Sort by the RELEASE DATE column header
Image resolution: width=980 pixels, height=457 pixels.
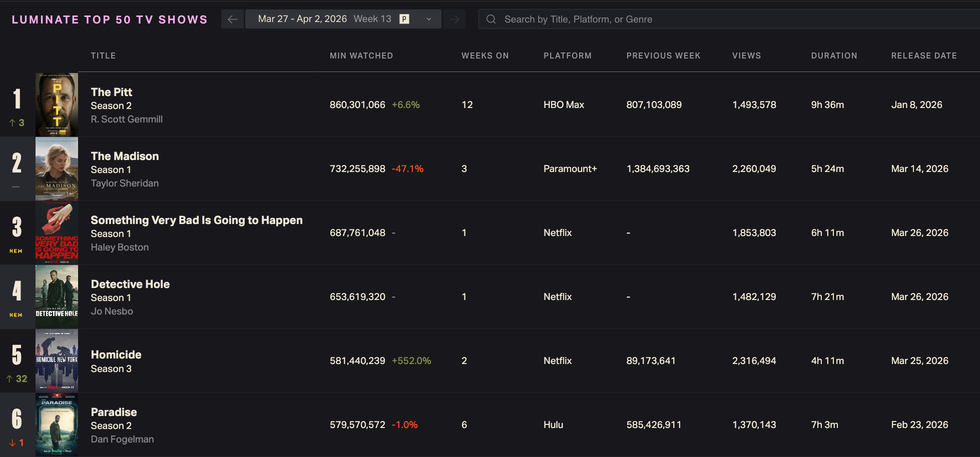[923, 55]
